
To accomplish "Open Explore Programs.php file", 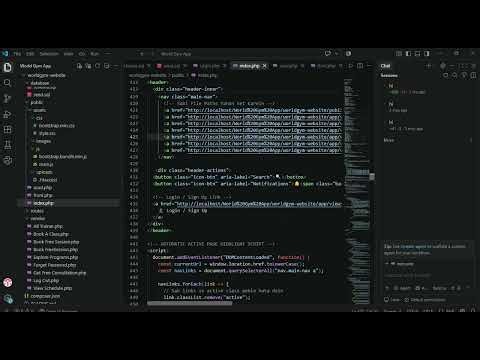I will 55,257.
